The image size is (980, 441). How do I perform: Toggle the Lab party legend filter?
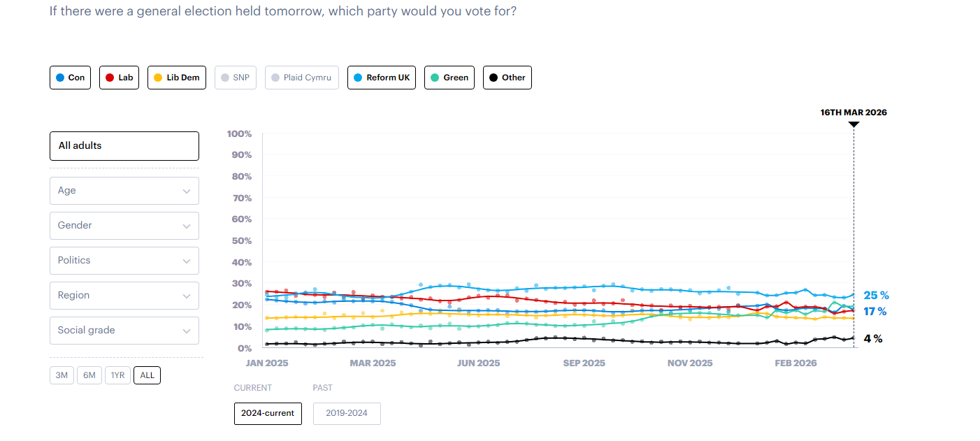click(x=119, y=78)
